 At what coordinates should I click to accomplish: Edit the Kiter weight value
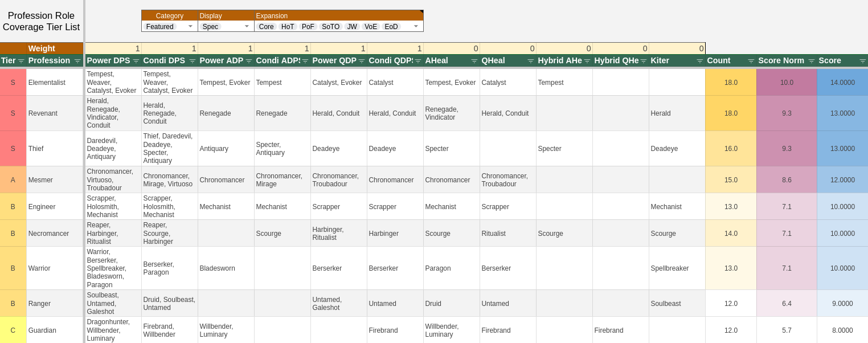click(x=677, y=48)
